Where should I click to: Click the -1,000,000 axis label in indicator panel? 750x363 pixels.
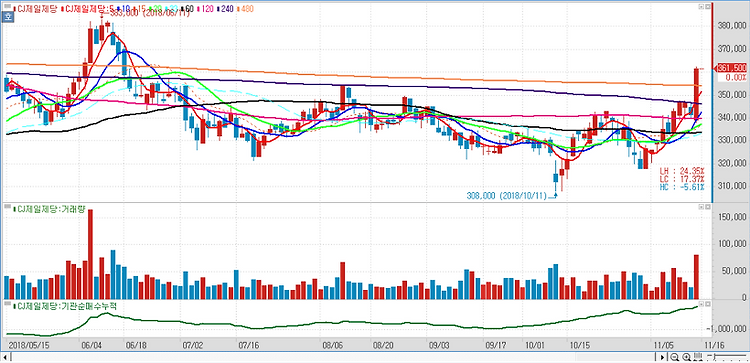tap(726, 329)
